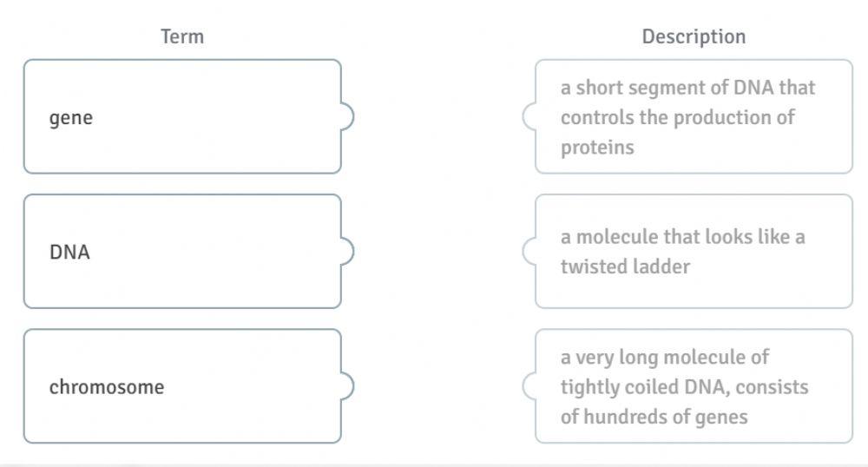
Task: Click the connector knob on DNA box
Action: pos(347,251)
